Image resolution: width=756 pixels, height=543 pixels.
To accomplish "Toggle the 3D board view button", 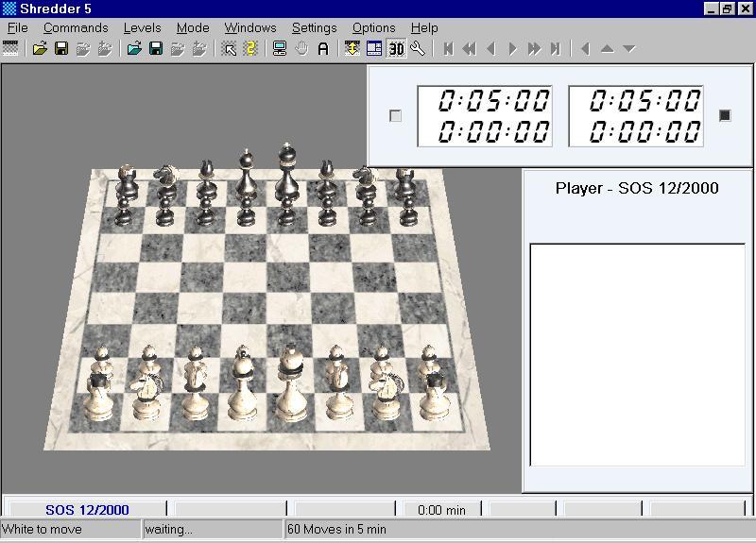I will click(396, 49).
